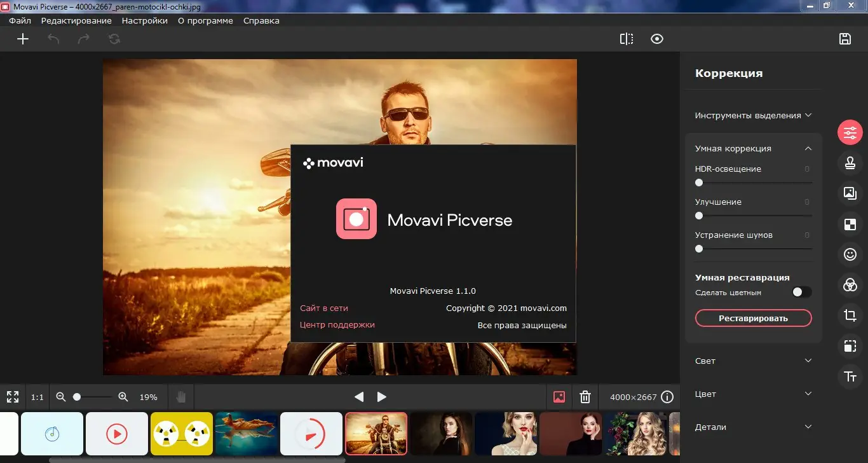Click the Сайт в сети link
This screenshot has width=868, height=463.
click(x=324, y=308)
